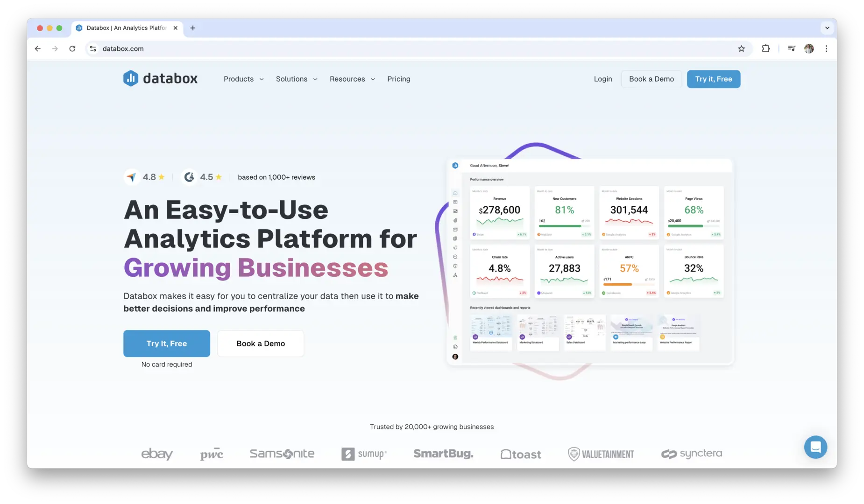Image resolution: width=864 pixels, height=504 pixels.
Task: Click the Databox logo
Action: click(160, 78)
